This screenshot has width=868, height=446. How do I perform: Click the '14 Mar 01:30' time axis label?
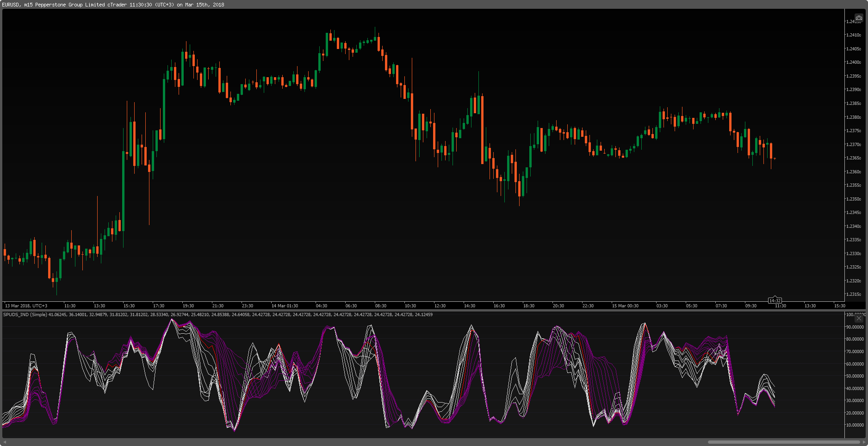(285, 306)
